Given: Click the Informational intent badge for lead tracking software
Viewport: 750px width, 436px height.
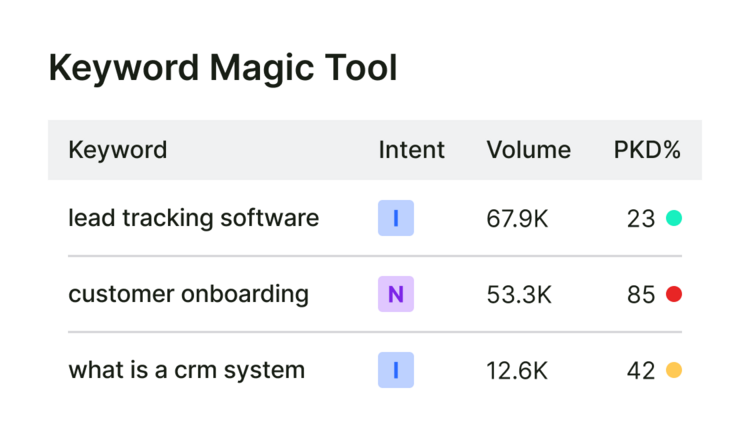Looking at the screenshot, I should click(396, 218).
